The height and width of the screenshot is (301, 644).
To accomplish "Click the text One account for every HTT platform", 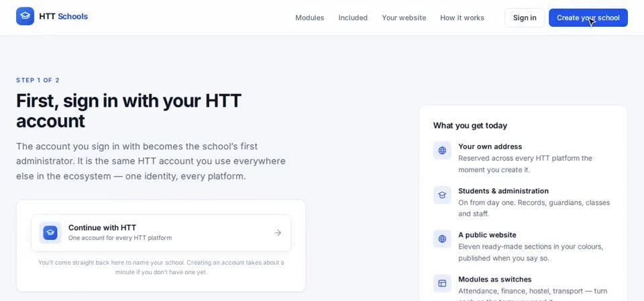I will 120,238.
